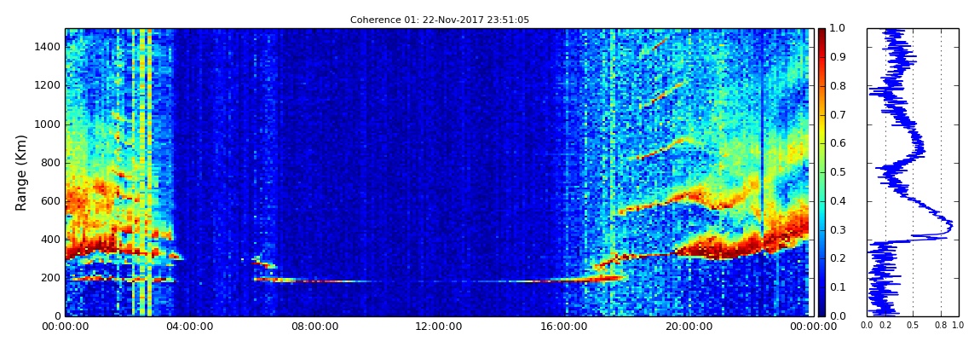Screen dimensions: 980x347
Task: Click the green middle section of the colorbar
Action: pyautogui.click(x=821, y=172)
